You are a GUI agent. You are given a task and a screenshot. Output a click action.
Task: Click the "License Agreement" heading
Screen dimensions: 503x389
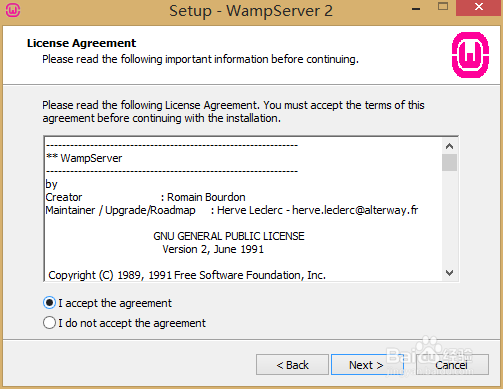(x=81, y=43)
